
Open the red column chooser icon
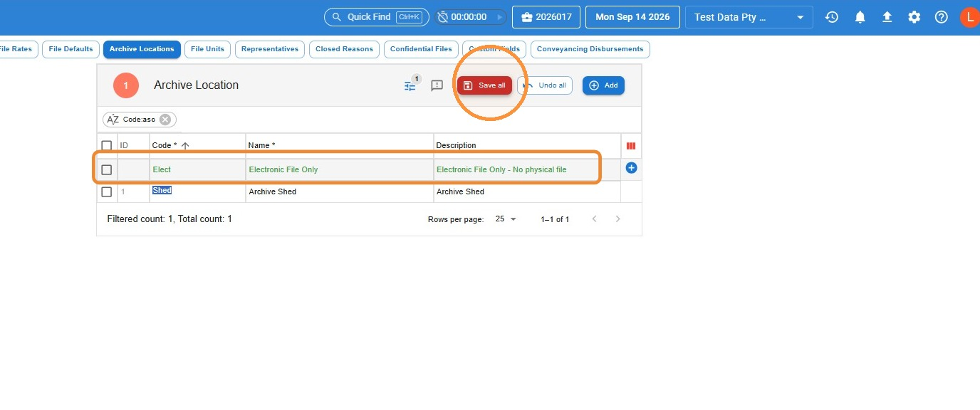point(630,146)
